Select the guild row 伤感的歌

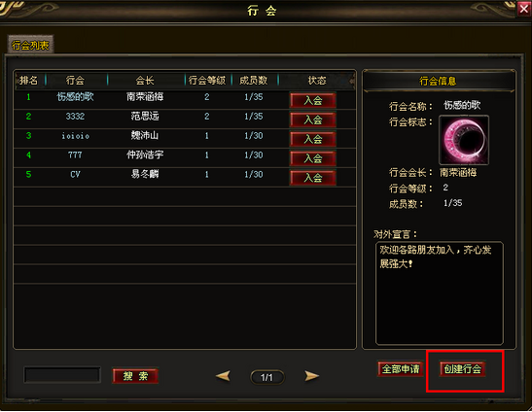pyautogui.click(x=185, y=99)
